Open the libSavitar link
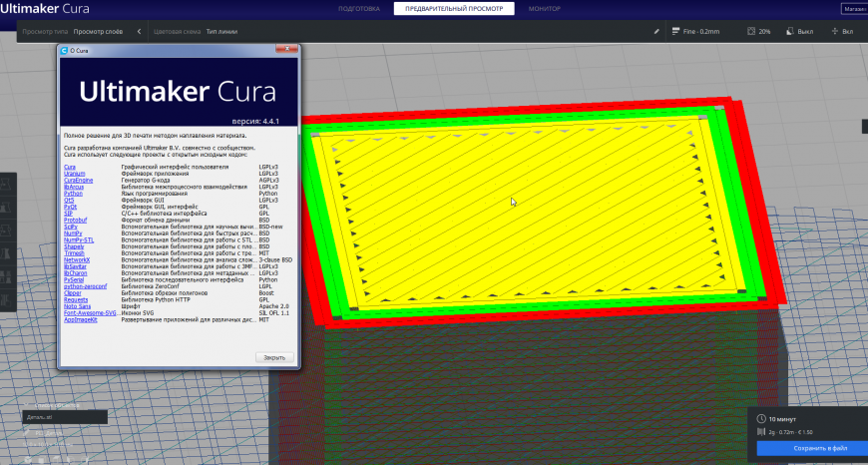 [x=75, y=266]
